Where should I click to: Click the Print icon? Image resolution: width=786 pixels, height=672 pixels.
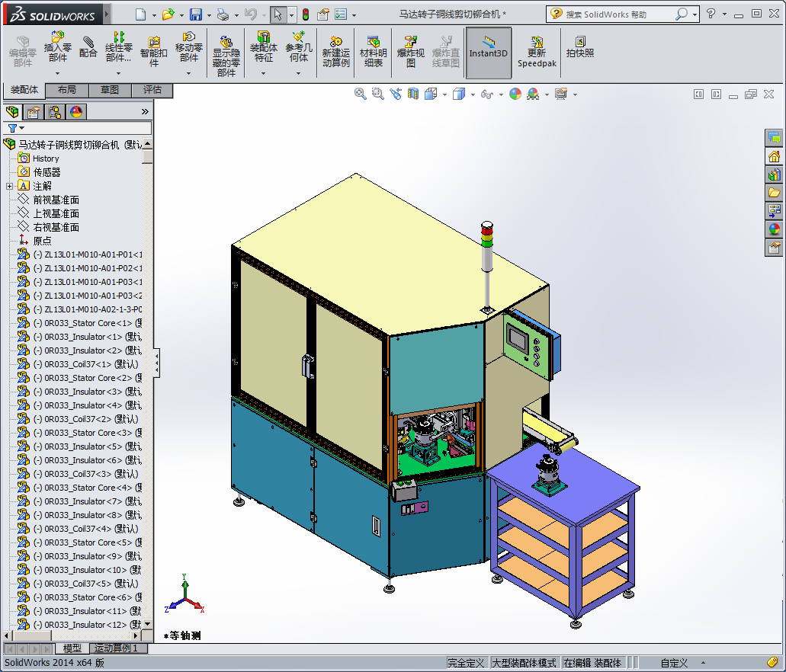[223, 14]
